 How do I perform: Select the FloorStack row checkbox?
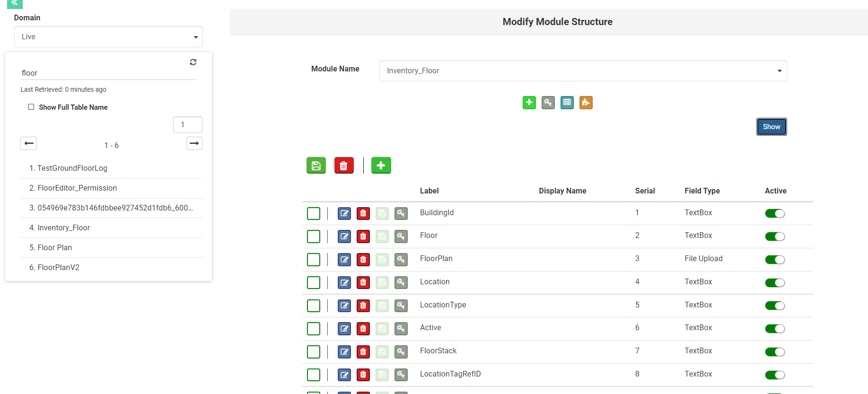point(314,352)
